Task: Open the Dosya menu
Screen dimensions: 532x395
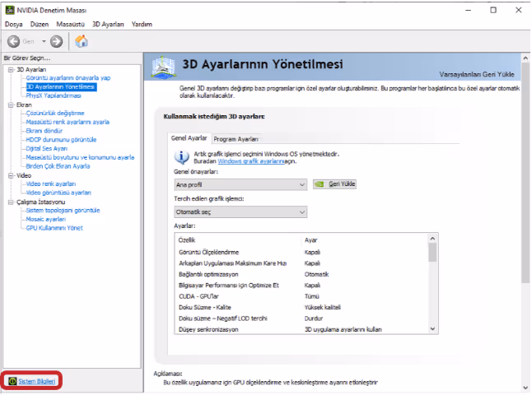Action: tap(13, 24)
